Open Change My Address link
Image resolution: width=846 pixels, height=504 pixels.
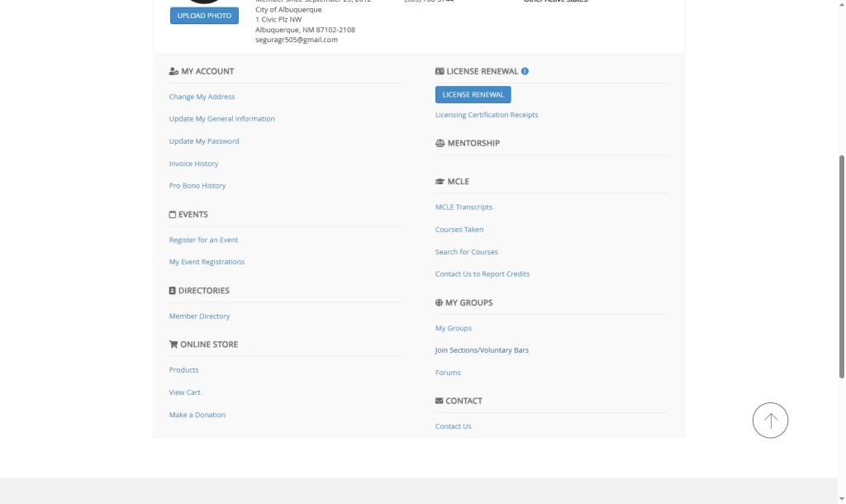(202, 97)
